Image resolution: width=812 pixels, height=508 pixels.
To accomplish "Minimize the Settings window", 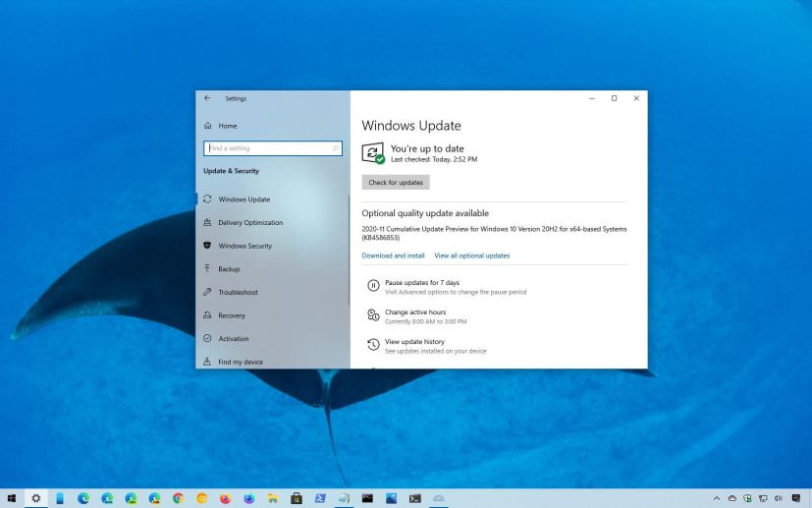I will (x=592, y=98).
